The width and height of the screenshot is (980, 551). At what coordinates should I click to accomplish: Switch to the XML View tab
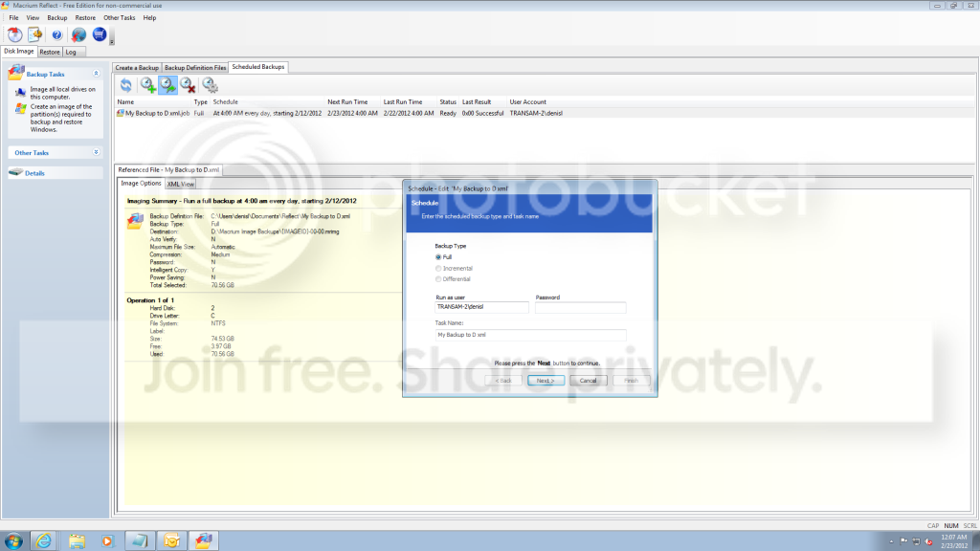point(181,184)
